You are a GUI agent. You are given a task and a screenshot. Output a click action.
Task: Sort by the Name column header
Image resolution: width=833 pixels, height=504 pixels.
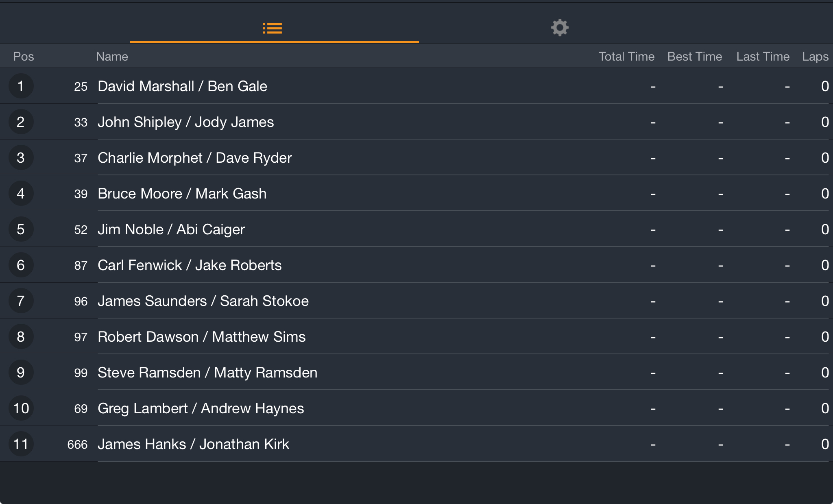click(x=112, y=57)
